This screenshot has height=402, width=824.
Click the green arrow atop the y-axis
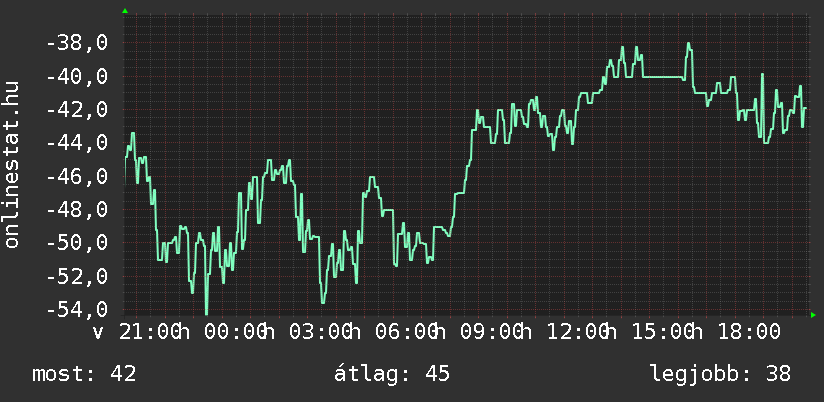point(124,11)
